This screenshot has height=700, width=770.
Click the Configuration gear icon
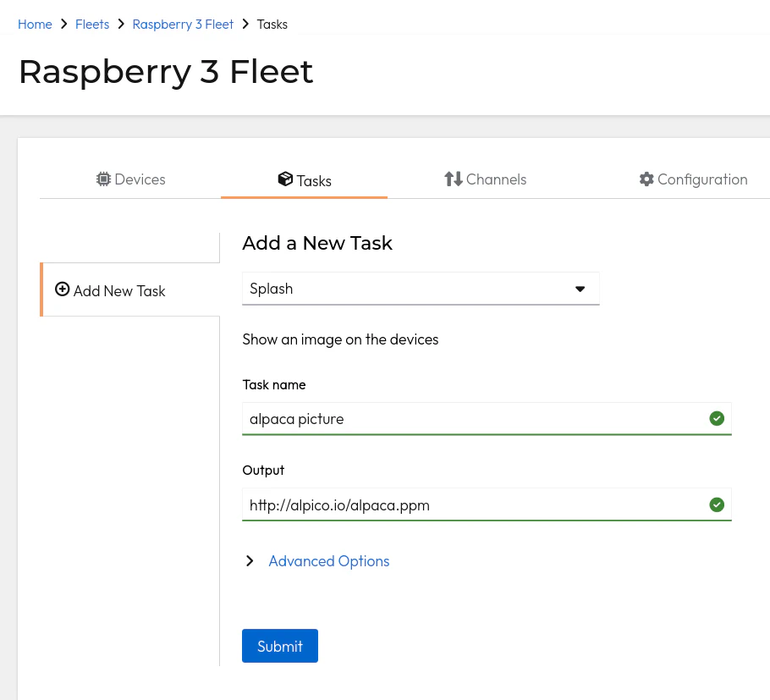pyautogui.click(x=646, y=179)
